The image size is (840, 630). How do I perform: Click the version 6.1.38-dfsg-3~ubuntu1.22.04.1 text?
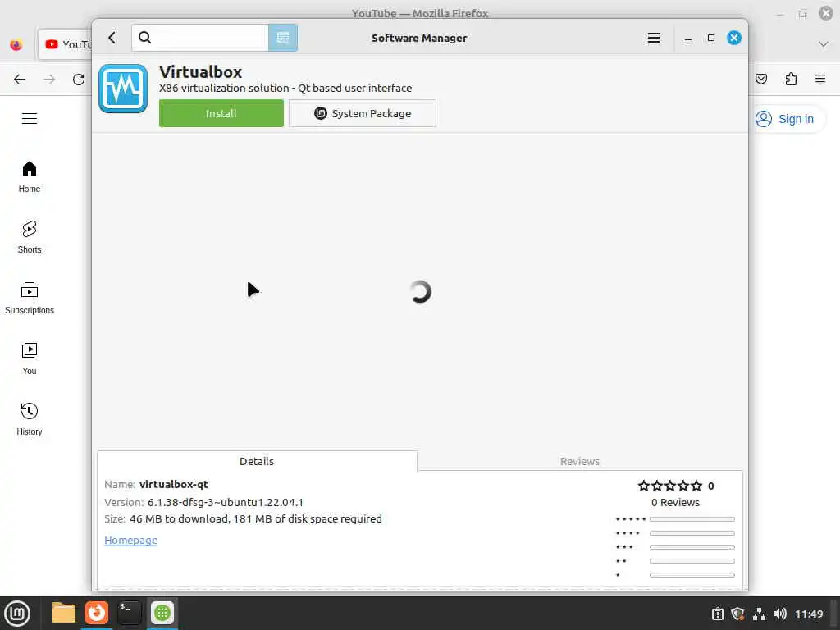coord(226,503)
